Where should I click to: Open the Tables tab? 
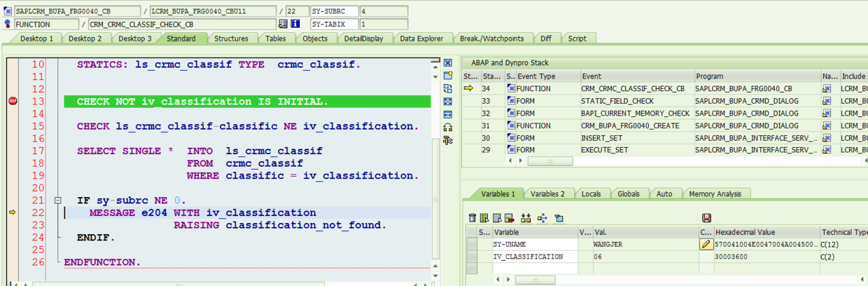[x=275, y=39]
